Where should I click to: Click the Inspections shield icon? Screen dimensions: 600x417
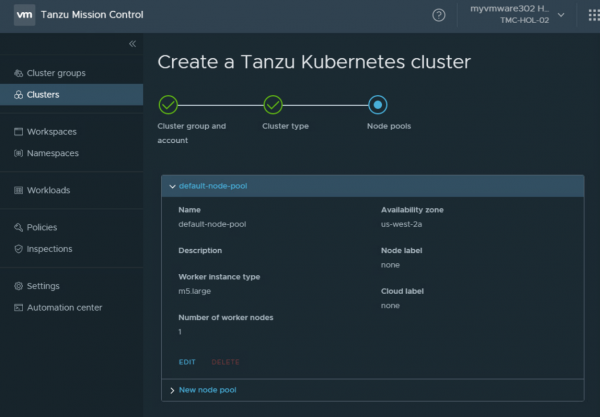pyautogui.click(x=18, y=249)
